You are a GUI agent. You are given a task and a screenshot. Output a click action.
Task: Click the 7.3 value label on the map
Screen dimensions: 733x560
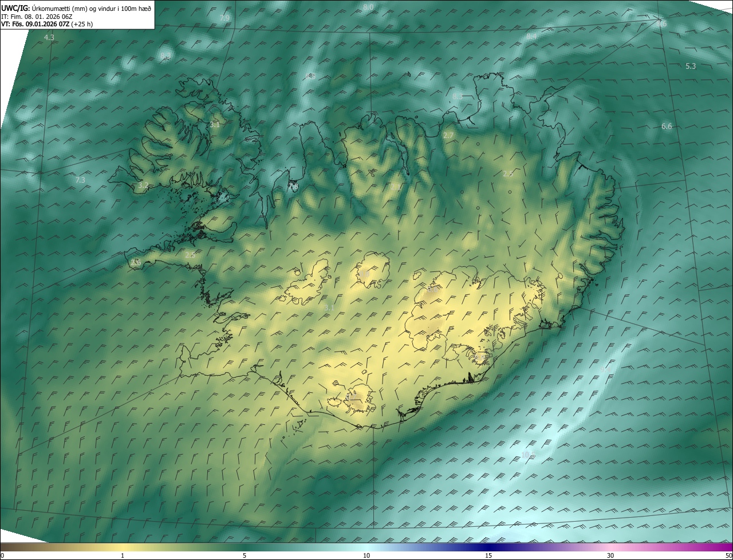[80, 180]
